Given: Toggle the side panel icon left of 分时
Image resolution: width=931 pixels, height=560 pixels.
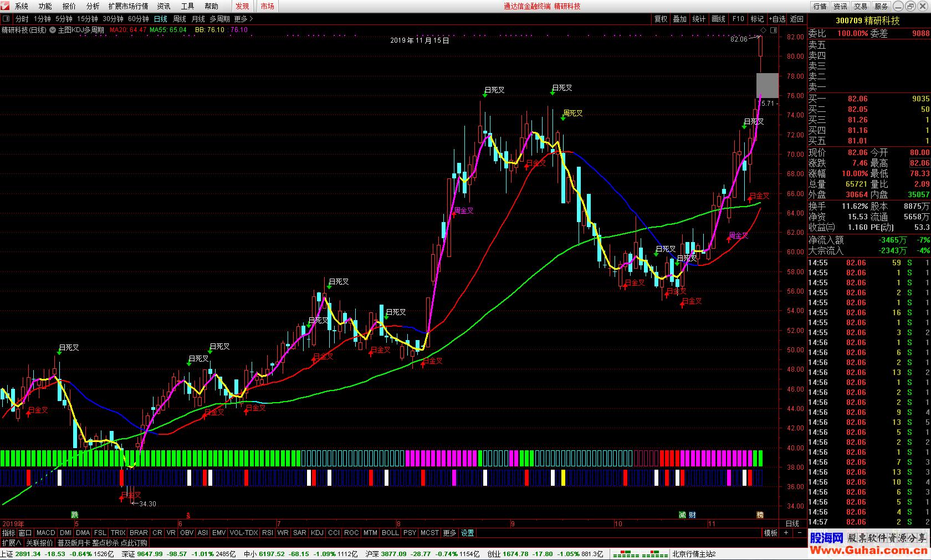Looking at the screenshot, I should (x=6, y=19).
